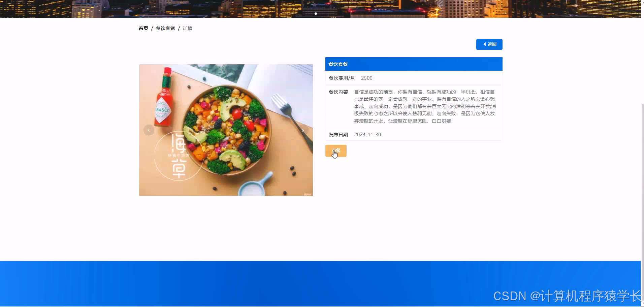Advance the food carousel with the next arrow
The height and width of the screenshot is (307, 644).
(x=303, y=130)
